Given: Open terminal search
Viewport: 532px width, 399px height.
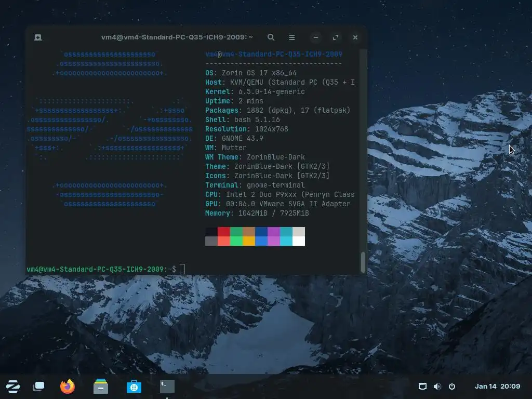Looking at the screenshot, I should (x=271, y=37).
